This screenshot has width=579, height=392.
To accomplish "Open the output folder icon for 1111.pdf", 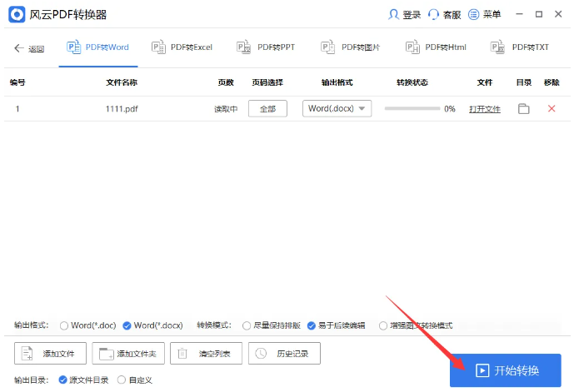I will pos(523,109).
